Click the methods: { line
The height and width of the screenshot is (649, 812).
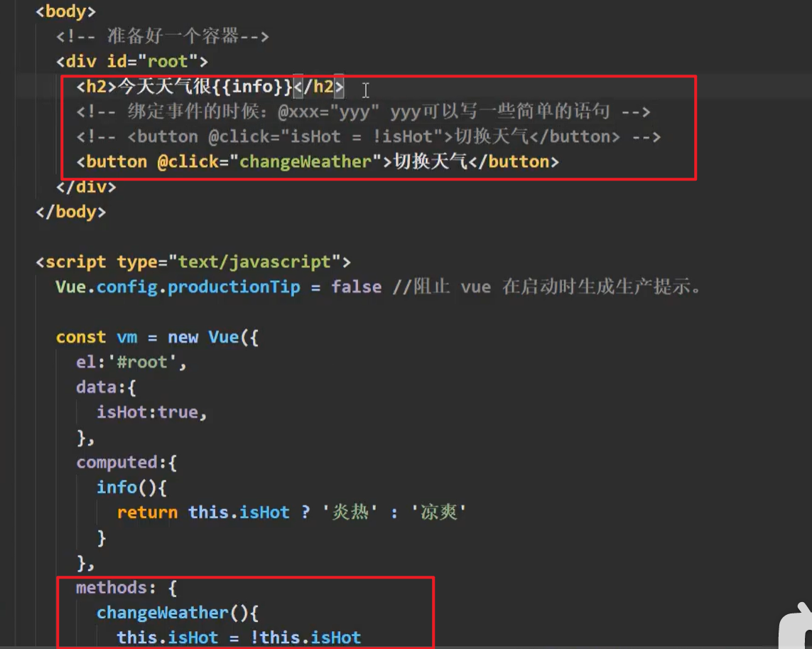tap(126, 588)
